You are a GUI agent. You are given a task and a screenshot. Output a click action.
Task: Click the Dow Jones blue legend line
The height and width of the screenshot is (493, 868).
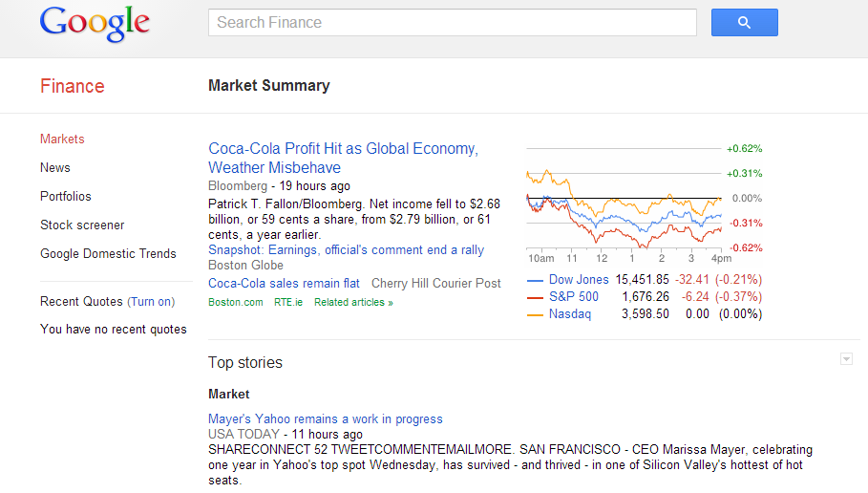tap(536, 281)
